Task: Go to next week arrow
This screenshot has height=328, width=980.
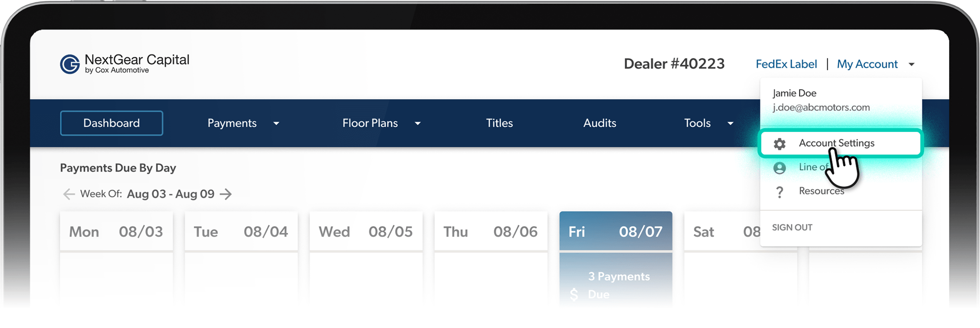Action: pos(225,194)
